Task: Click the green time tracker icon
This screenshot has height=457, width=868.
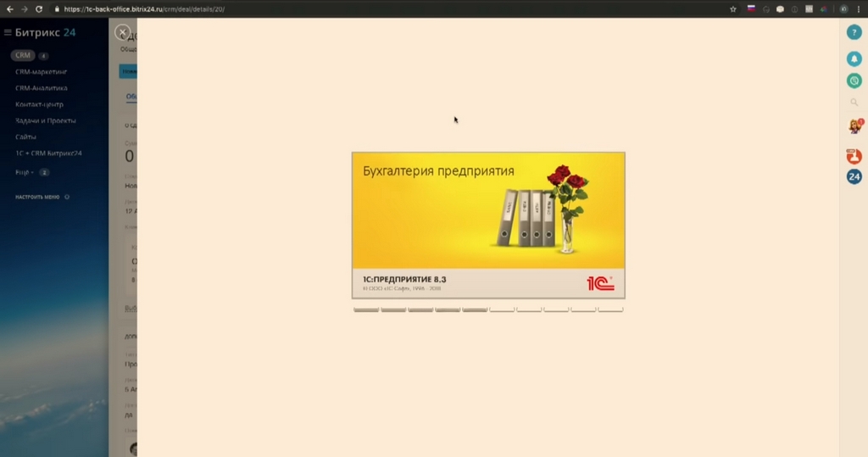Action: pyautogui.click(x=854, y=81)
